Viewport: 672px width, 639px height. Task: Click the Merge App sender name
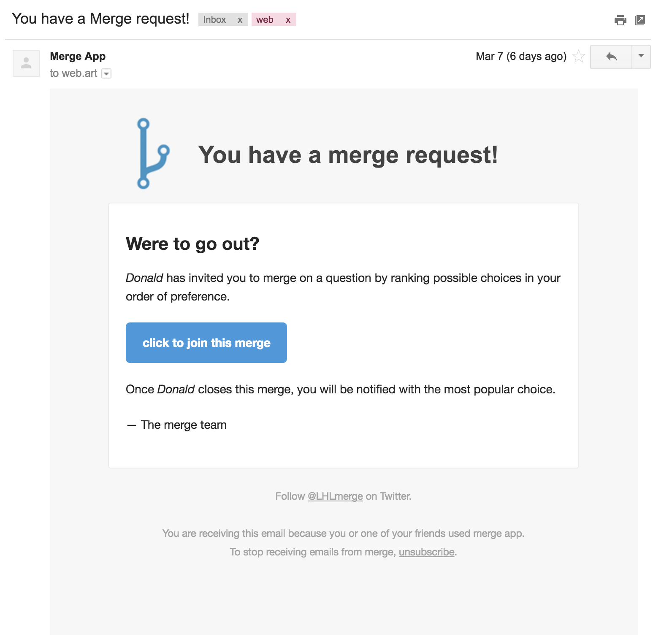pos(78,56)
